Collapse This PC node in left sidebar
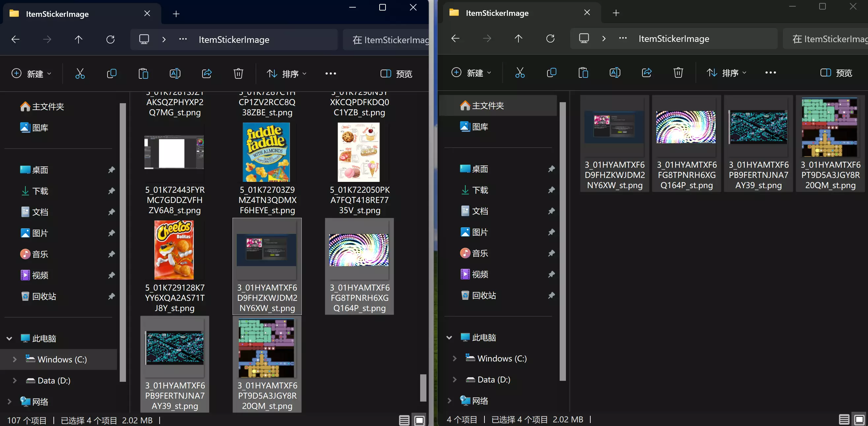Screen dimensions: 868x426 (x=10, y=338)
